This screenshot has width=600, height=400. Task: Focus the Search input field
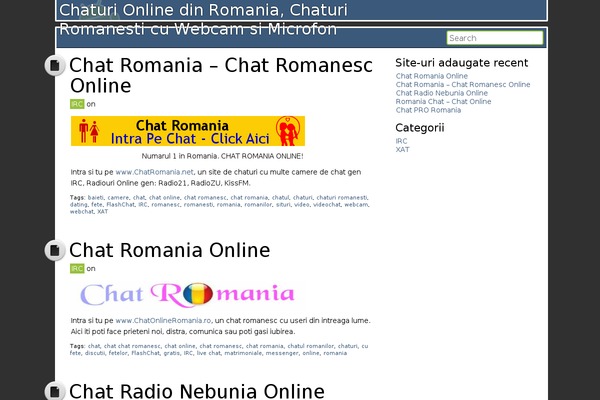click(x=495, y=38)
